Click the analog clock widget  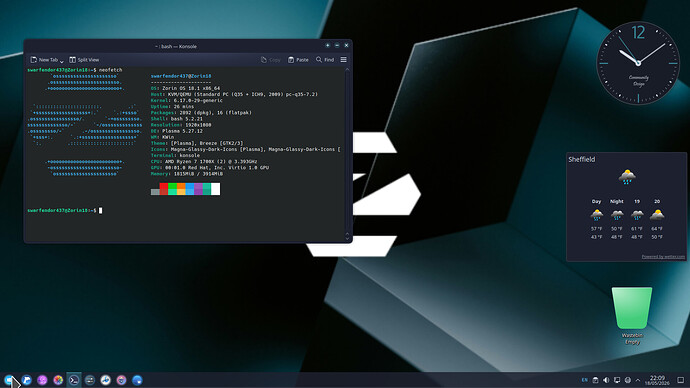click(638, 63)
